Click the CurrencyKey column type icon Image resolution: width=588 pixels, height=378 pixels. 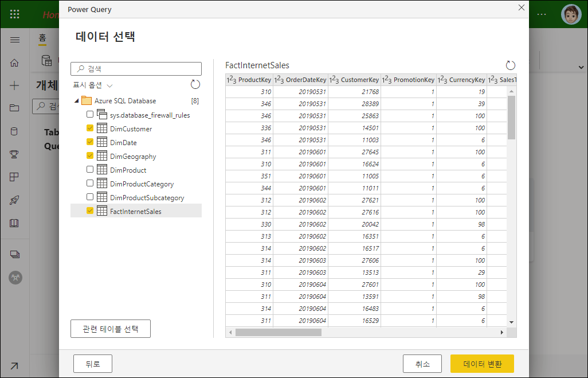click(x=442, y=80)
